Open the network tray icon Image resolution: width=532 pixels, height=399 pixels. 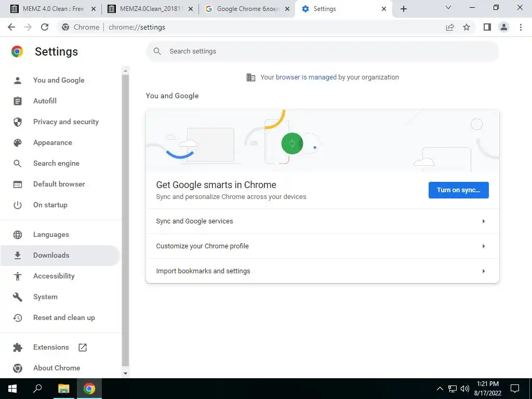(453, 389)
